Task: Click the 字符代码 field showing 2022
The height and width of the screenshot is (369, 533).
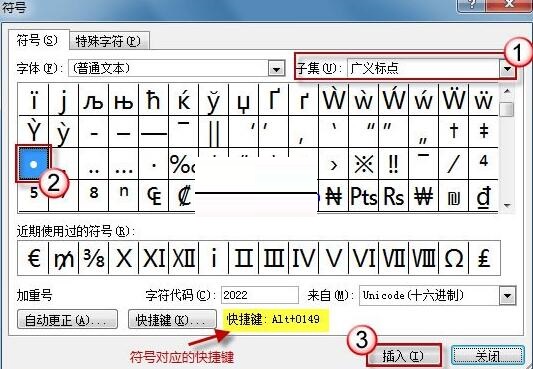Action: click(x=260, y=295)
